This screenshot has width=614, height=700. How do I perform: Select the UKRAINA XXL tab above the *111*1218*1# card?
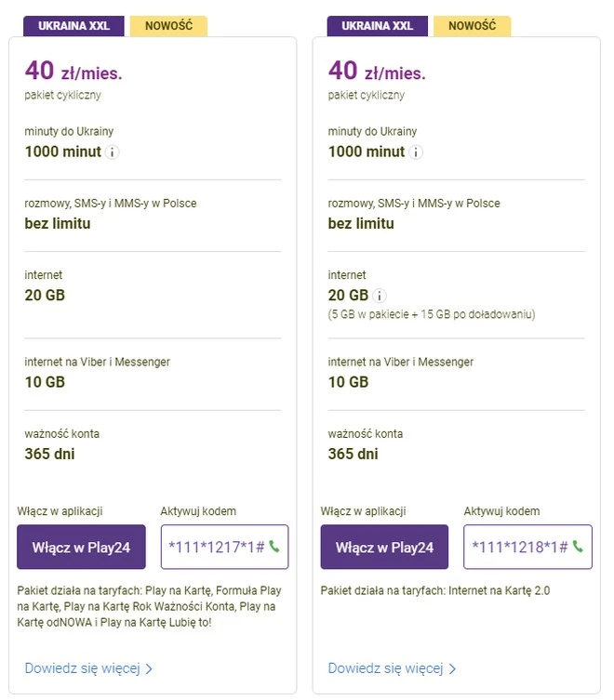(379, 26)
